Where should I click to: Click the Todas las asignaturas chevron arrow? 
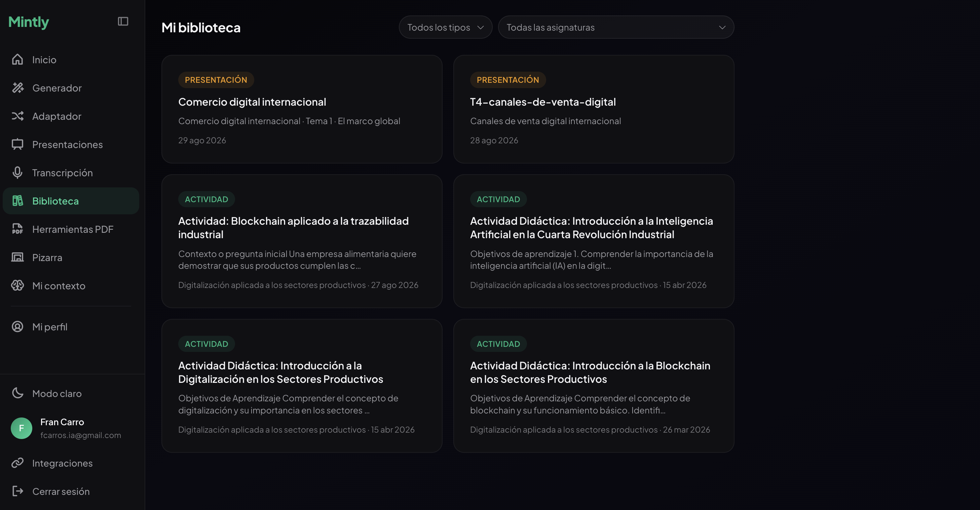point(722,27)
